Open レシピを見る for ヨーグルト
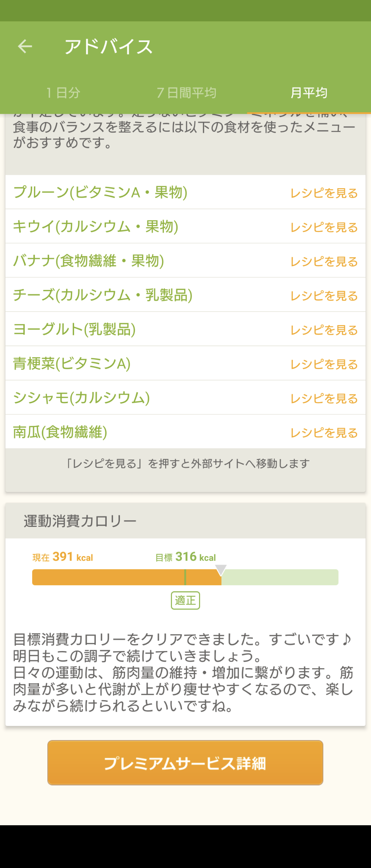 [x=324, y=330]
